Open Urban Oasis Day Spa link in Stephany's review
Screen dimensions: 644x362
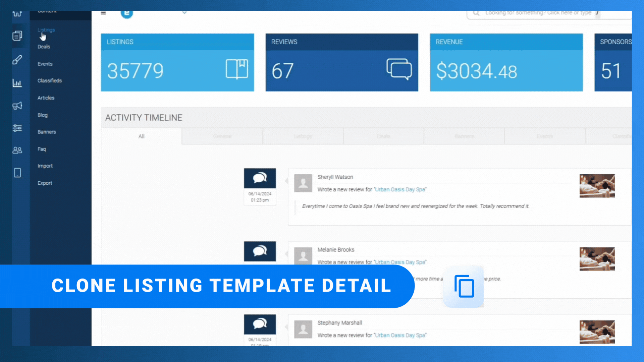coord(400,335)
